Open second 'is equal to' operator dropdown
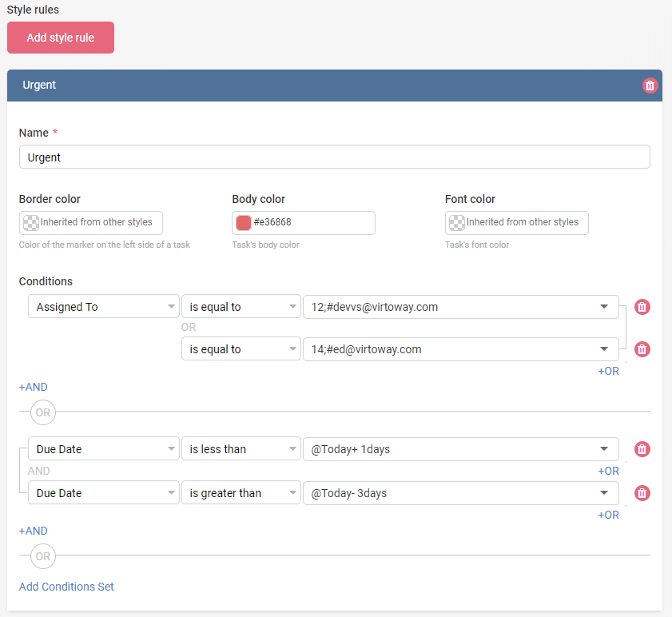This screenshot has width=672, height=617. [241, 348]
